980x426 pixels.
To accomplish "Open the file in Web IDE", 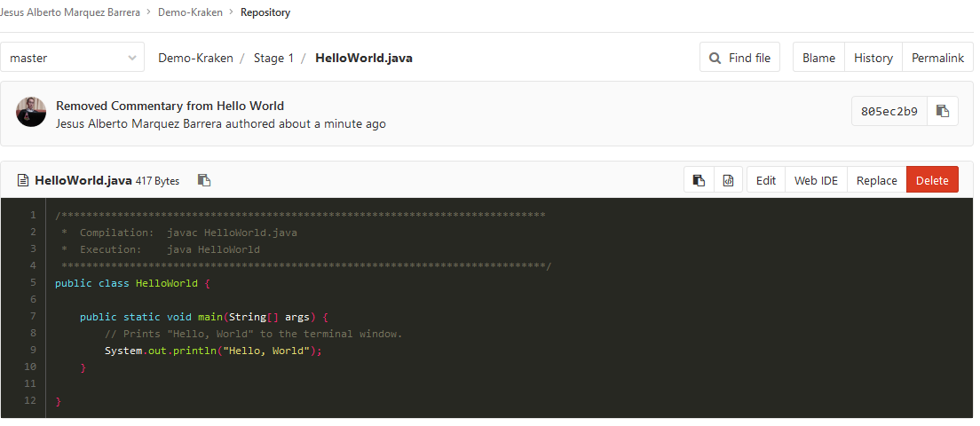I will (x=815, y=180).
